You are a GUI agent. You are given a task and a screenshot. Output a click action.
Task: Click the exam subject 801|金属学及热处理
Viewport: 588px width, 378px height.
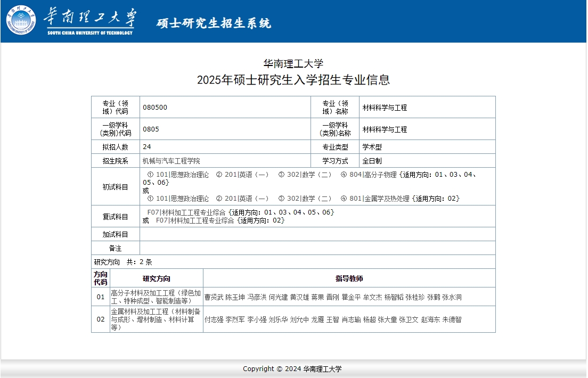(379, 199)
